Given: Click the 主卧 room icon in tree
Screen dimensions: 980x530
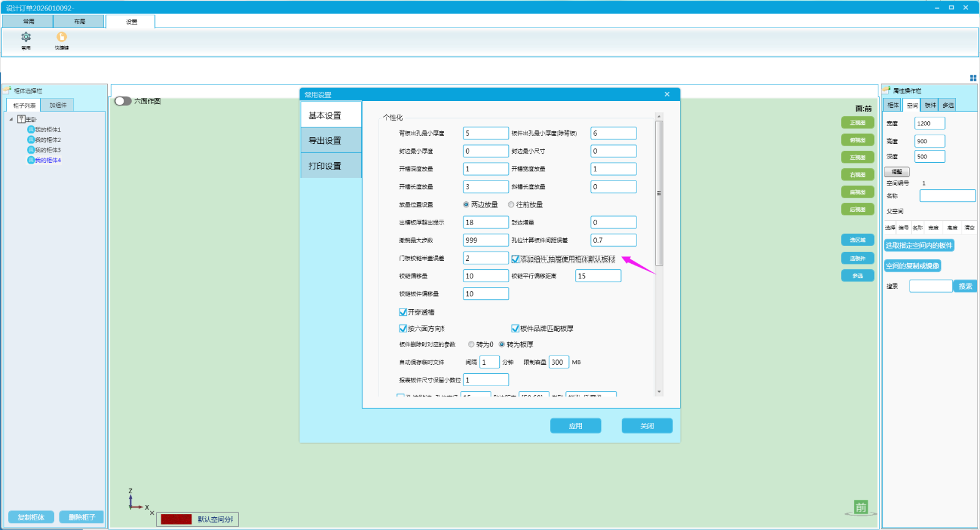Looking at the screenshot, I should [21, 119].
